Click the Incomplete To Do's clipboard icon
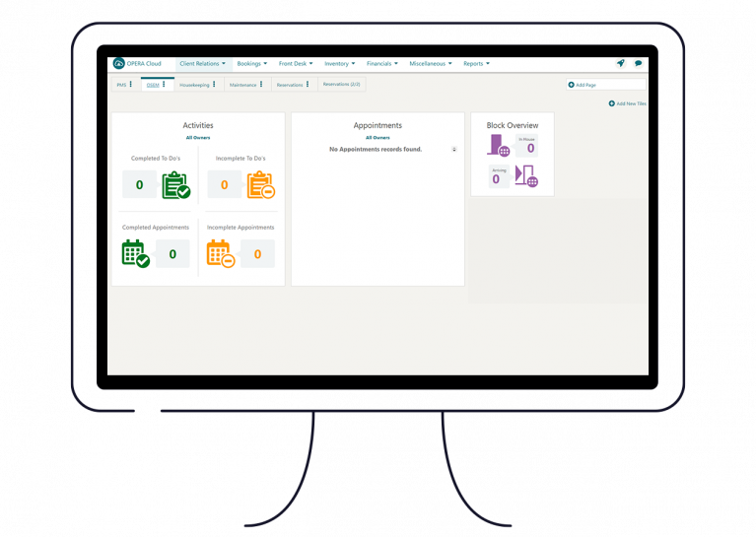Viewport: 756px width, 537px height. 260,185
